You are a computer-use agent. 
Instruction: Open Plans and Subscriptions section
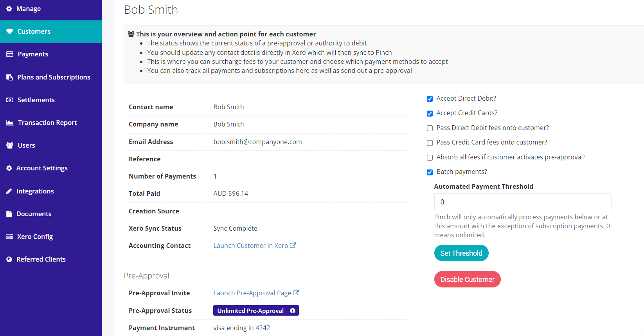51,77
